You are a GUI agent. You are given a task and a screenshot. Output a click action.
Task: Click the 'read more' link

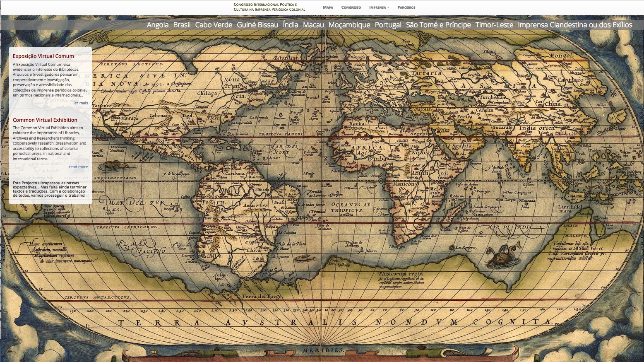click(78, 167)
